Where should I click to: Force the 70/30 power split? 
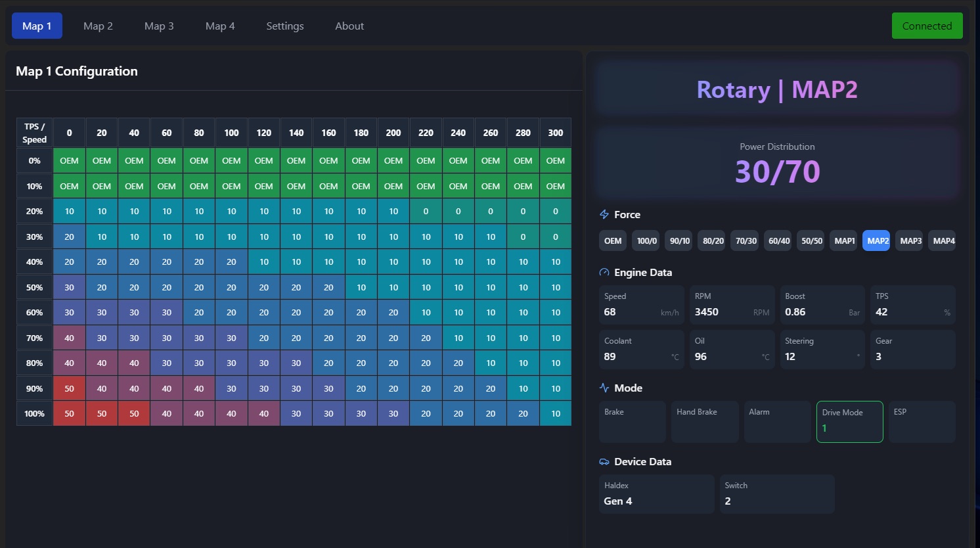(x=746, y=240)
